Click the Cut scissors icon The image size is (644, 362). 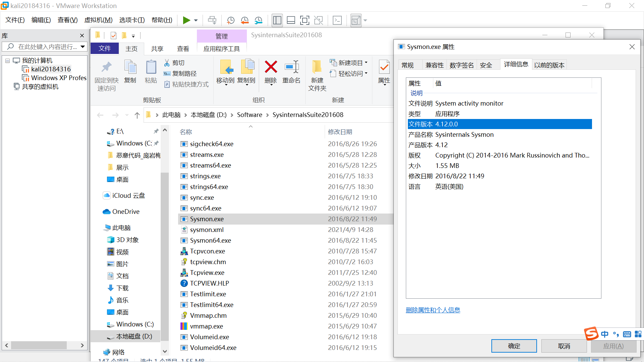click(167, 63)
